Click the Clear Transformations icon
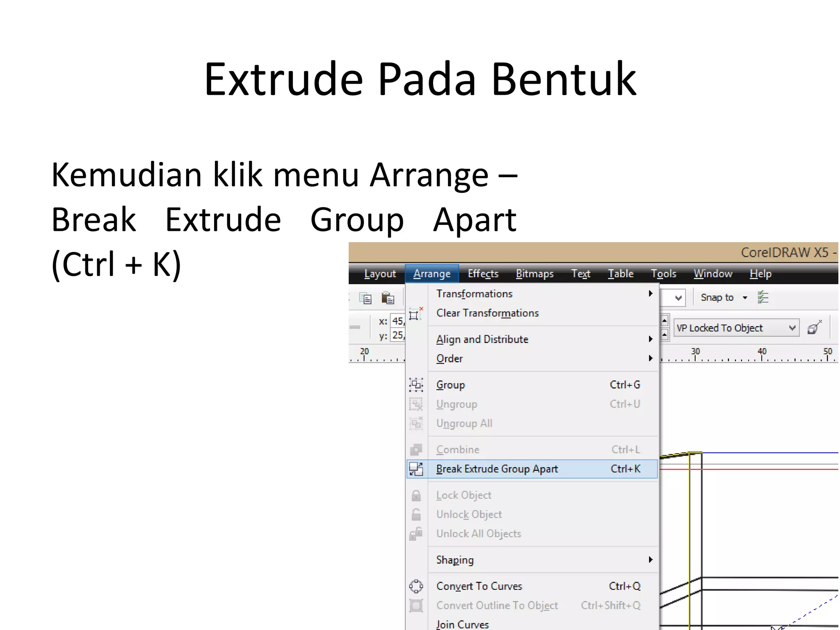Image resolution: width=840 pixels, height=630 pixels. point(416,314)
